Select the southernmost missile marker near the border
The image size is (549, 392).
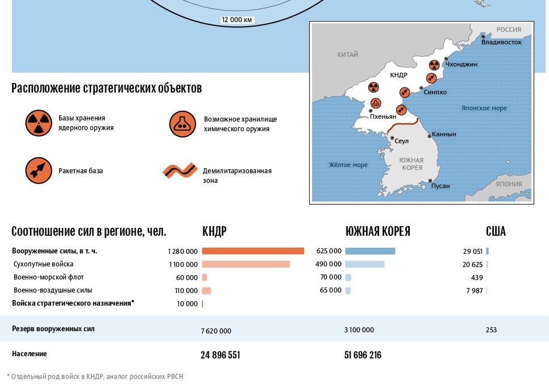click(401, 109)
